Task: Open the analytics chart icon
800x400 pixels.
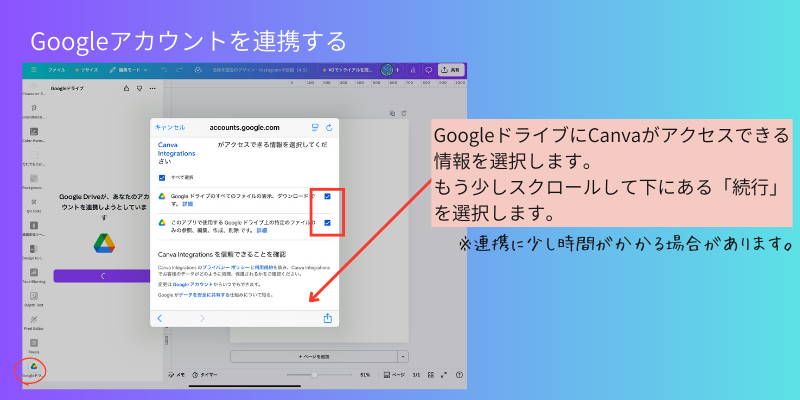Action: point(413,70)
